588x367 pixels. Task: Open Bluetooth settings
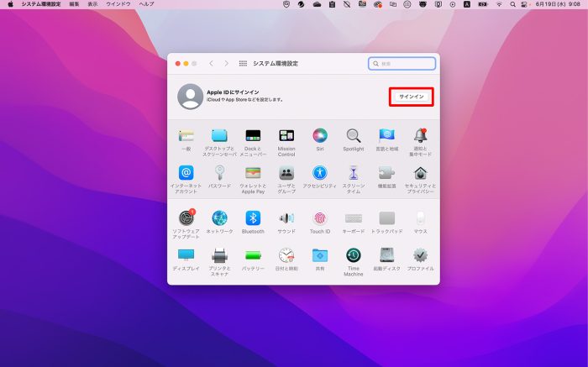click(x=253, y=218)
